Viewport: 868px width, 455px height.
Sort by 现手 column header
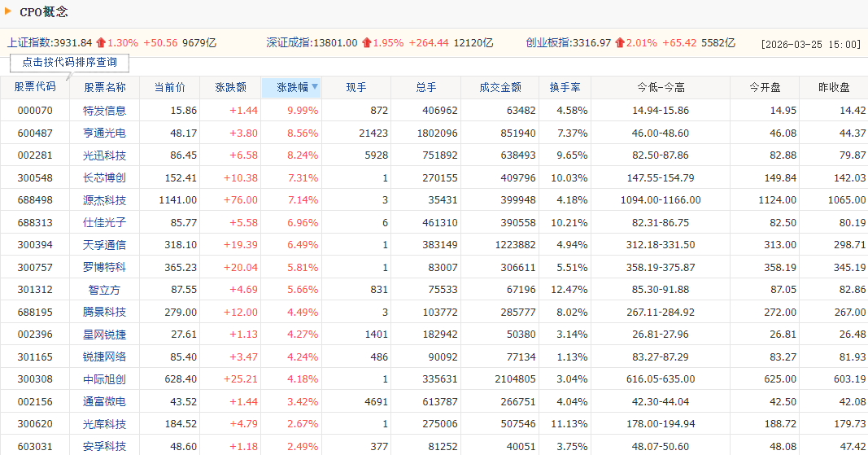tap(356, 87)
